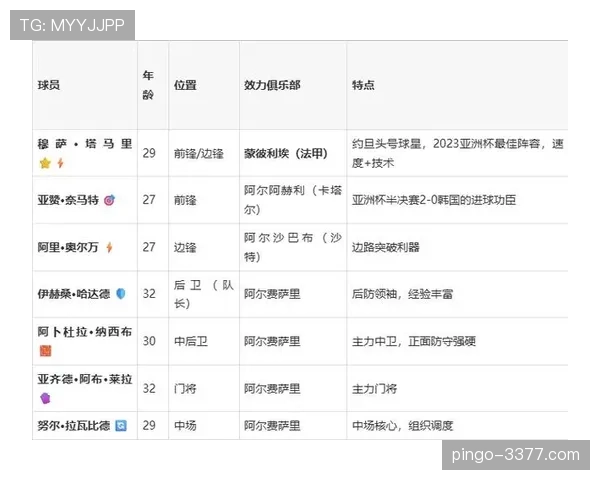
Task: Click the player name 亚齐德·阿布·莱拉
Action: 85,379
